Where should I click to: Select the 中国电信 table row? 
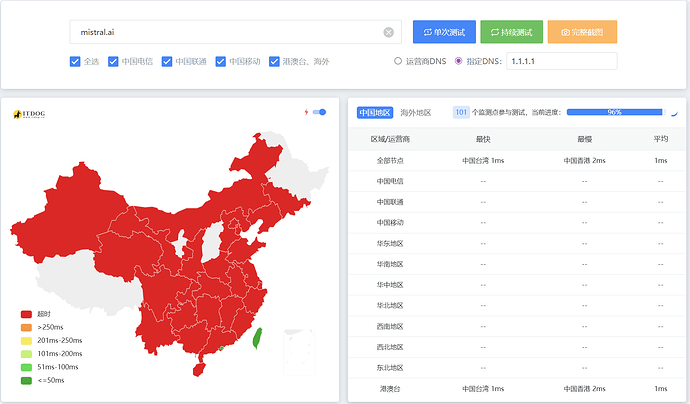click(x=517, y=181)
